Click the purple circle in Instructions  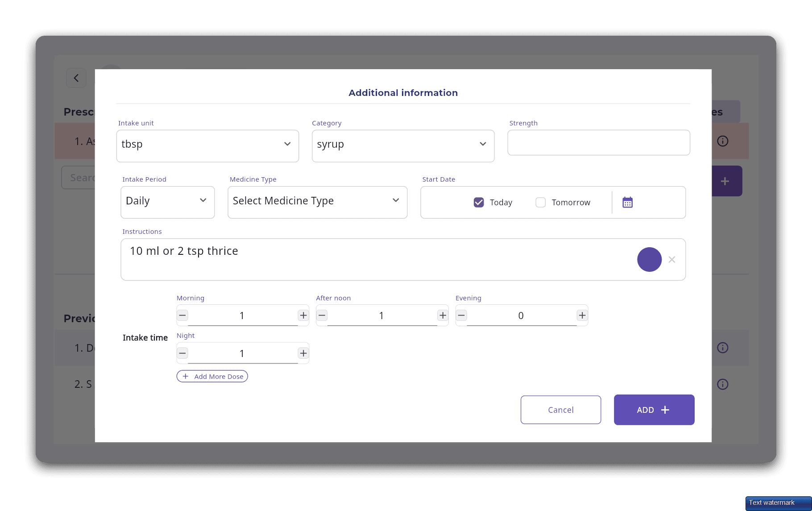pyautogui.click(x=649, y=259)
